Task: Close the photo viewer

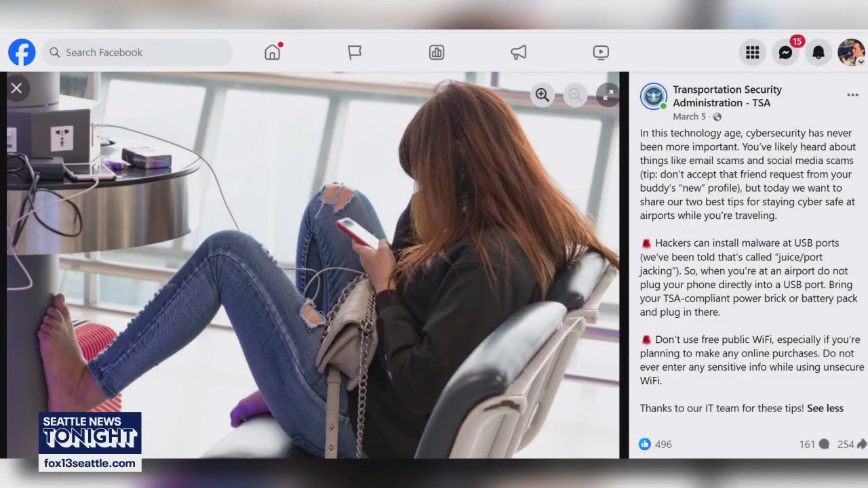Action: [x=16, y=88]
